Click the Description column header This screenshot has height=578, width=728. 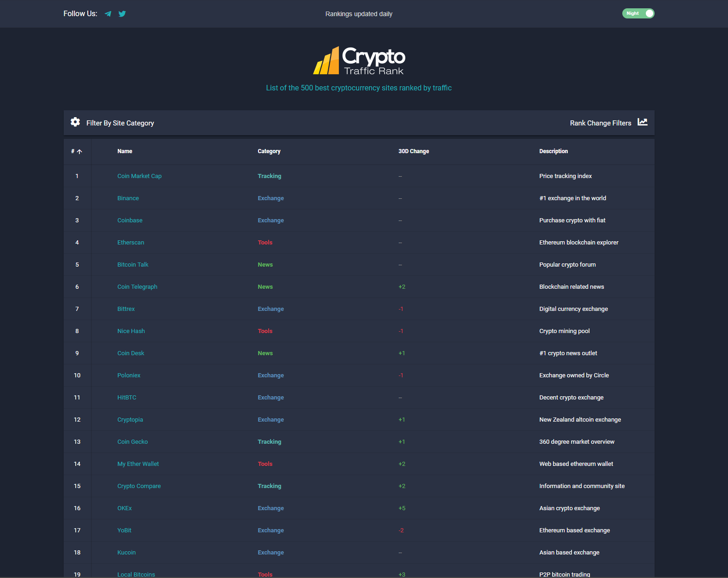tap(554, 151)
